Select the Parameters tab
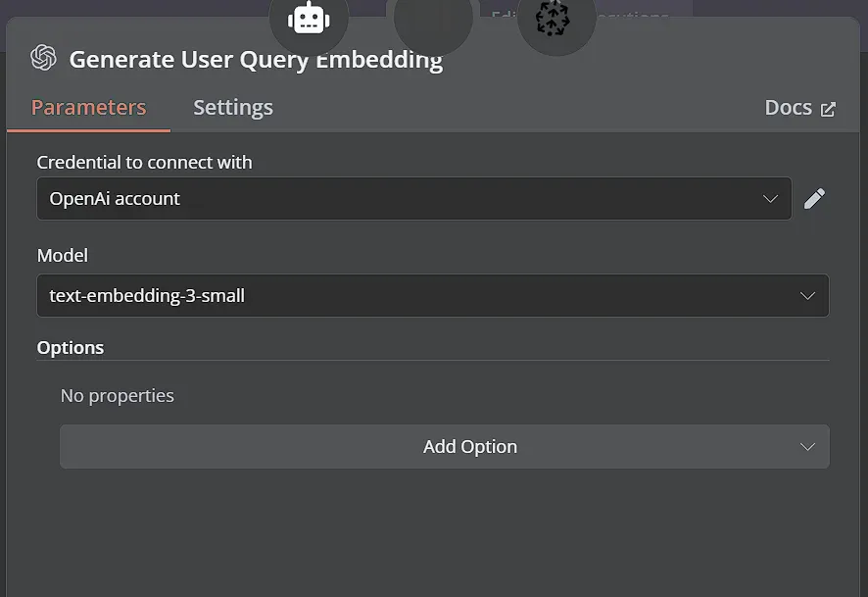This screenshot has width=868, height=597. pyautogui.click(x=88, y=107)
